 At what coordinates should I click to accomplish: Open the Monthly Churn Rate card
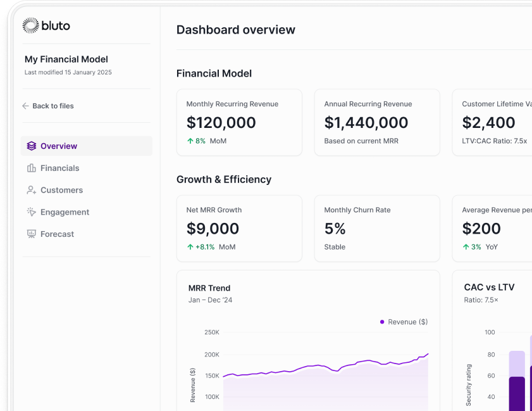(376, 228)
